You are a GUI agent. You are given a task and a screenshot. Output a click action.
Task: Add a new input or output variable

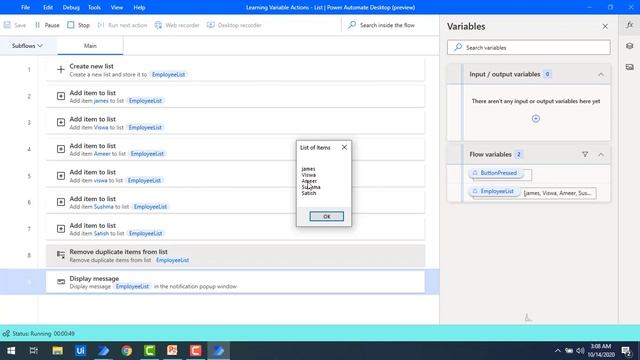pyautogui.click(x=536, y=118)
